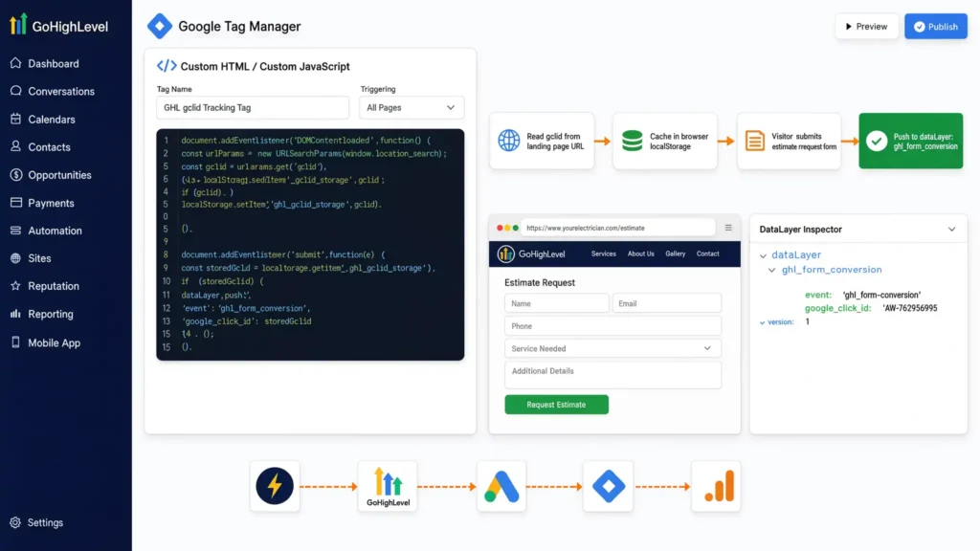
Task: Click the Sites globe icon
Action: tap(15, 258)
